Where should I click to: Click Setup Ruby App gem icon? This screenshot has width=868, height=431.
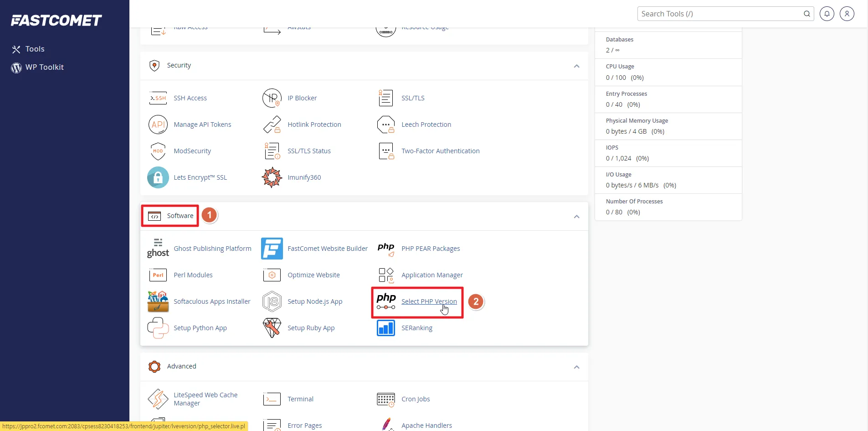(272, 328)
